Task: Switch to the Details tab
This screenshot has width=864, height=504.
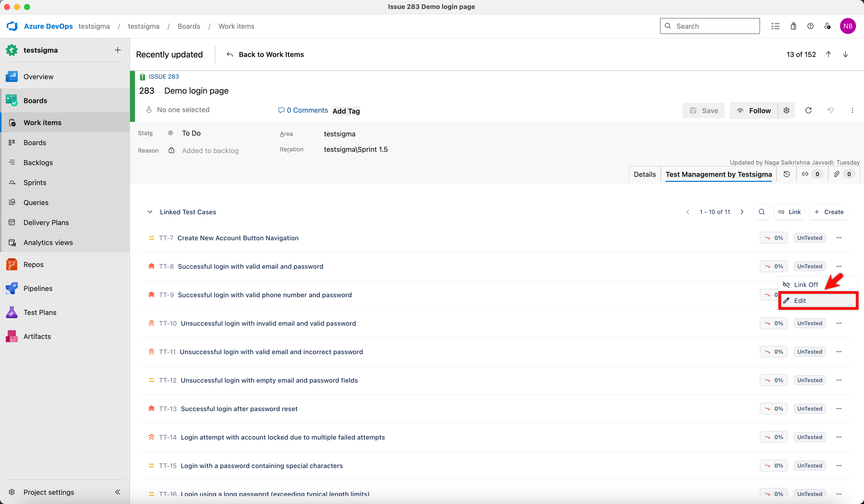Action: pos(644,174)
